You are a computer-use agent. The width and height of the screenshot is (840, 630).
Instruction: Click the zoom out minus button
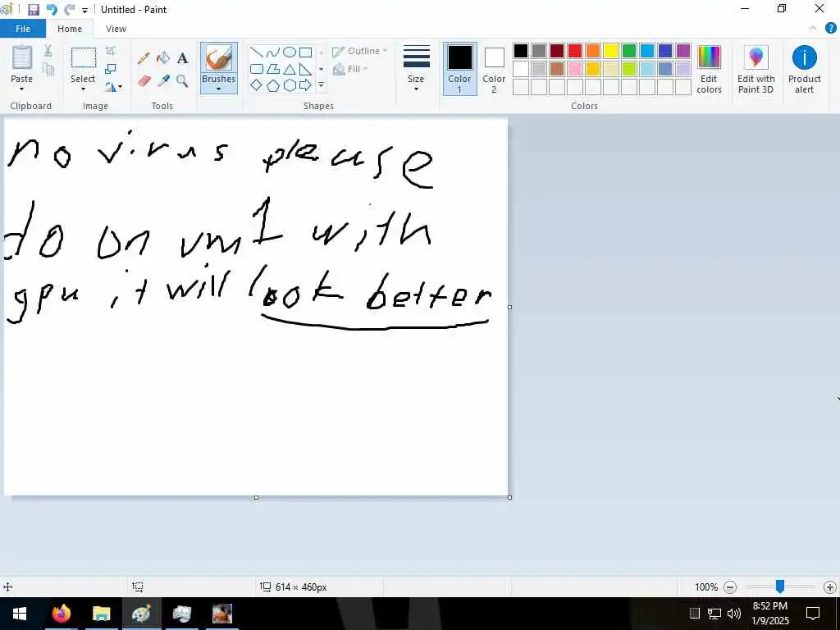pos(729,587)
